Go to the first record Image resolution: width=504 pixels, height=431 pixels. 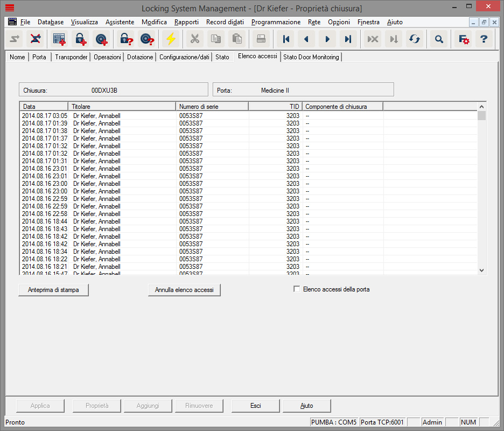point(286,39)
